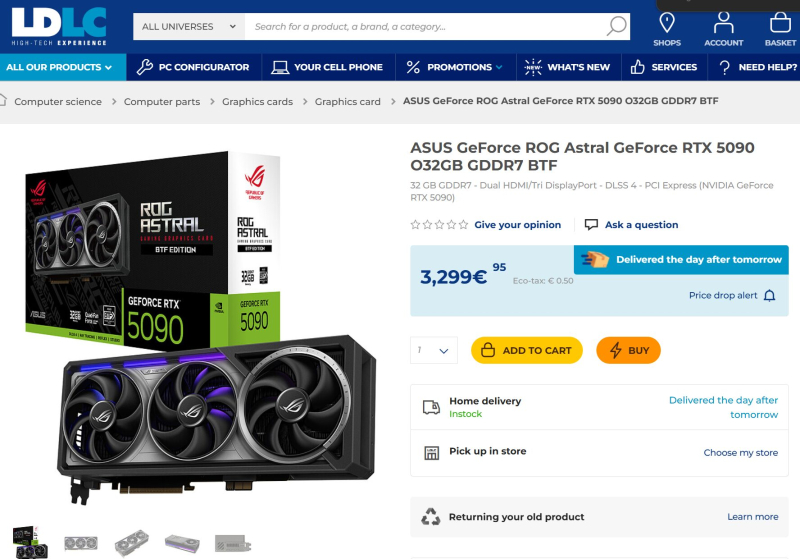Screen dimensions: 800x559
Task: Go to What's New section
Action: click(568, 67)
